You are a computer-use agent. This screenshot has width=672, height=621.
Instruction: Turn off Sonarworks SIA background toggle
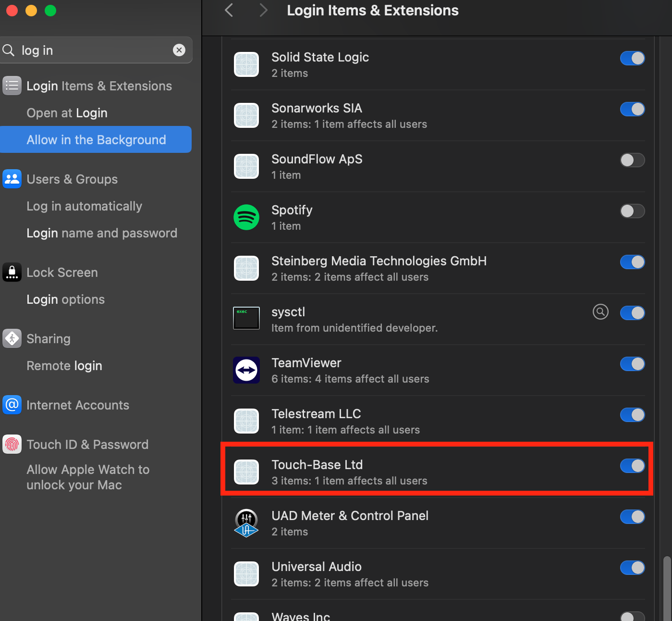[632, 109]
